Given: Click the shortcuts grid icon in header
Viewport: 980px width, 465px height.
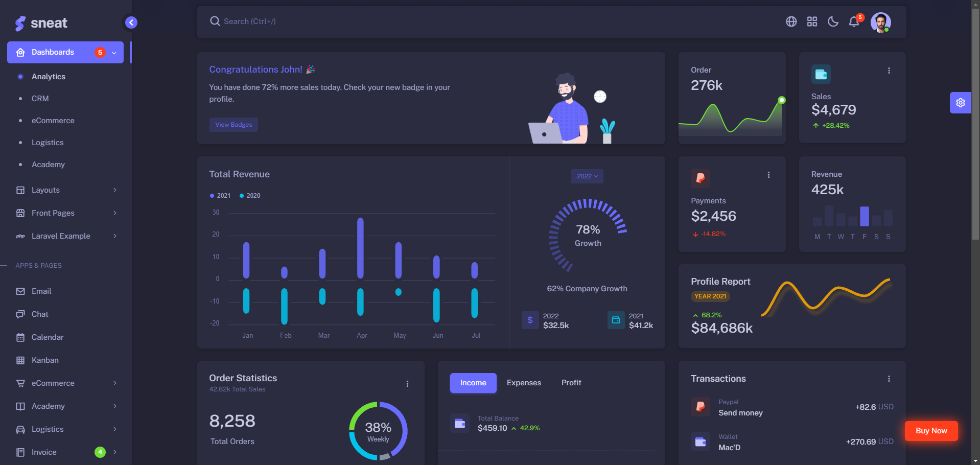Looking at the screenshot, I should coord(811,21).
